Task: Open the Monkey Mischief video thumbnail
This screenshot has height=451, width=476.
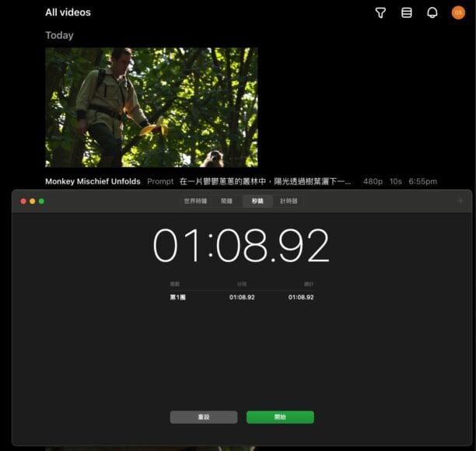Action: tap(151, 107)
